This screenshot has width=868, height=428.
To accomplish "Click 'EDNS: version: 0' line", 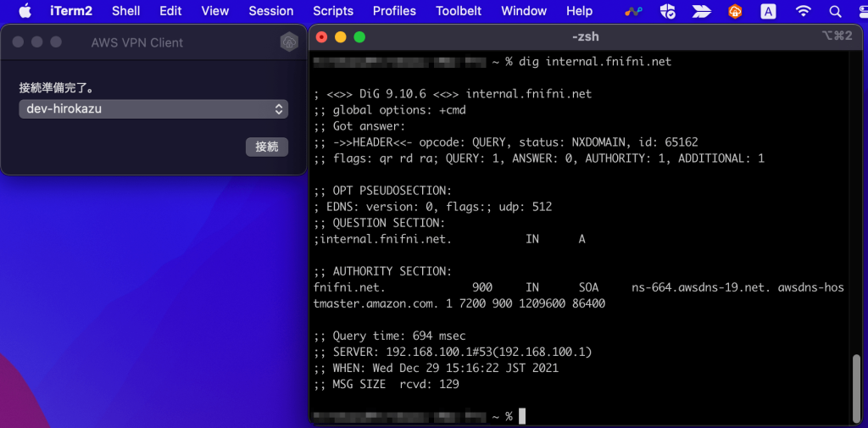I will (x=433, y=207).
